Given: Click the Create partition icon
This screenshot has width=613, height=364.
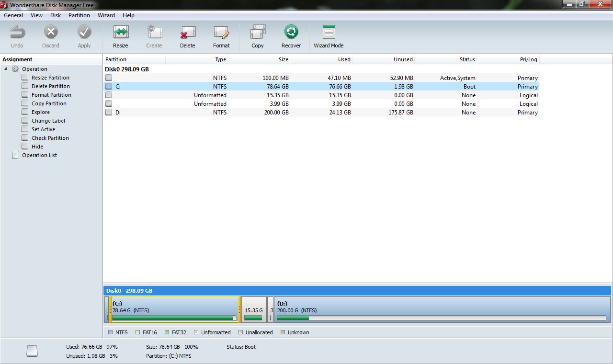Looking at the screenshot, I should (x=154, y=33).
